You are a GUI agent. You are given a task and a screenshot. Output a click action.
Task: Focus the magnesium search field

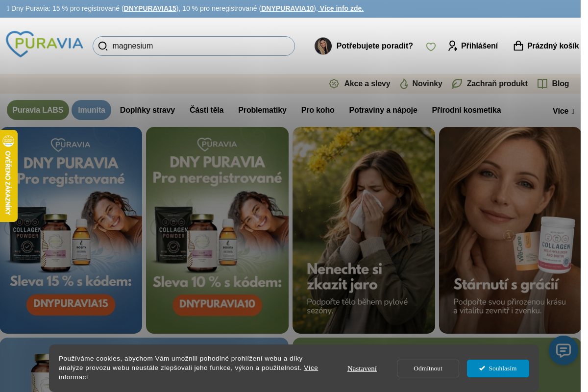(194, 46)
